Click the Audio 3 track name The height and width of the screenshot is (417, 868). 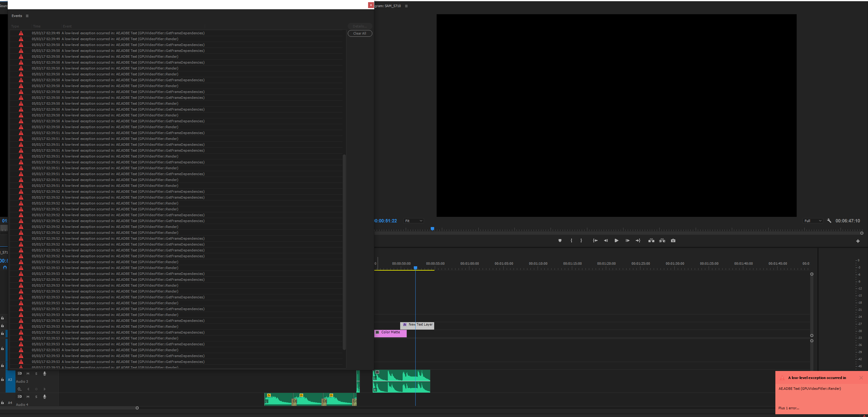point(22,381)
